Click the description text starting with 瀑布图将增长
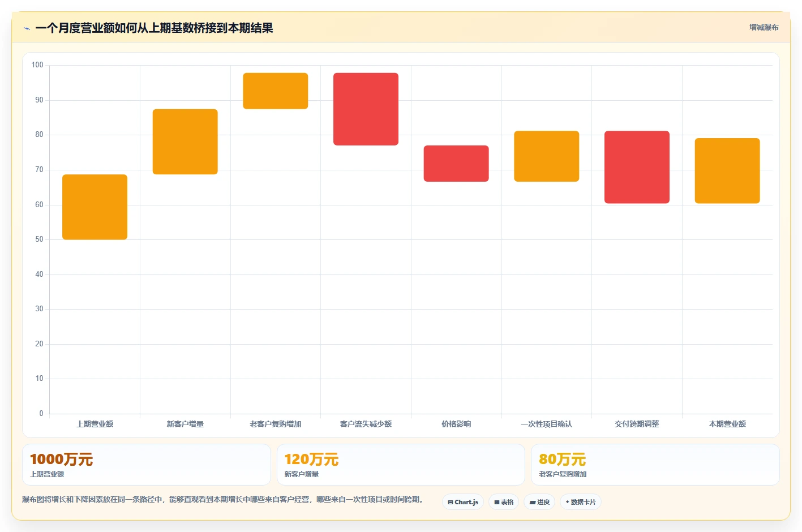802x532 pixels. [x=224, y=500]
